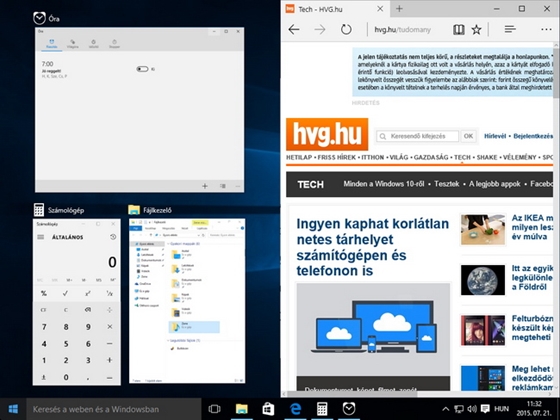Select the Óra window thumbnail
560x420 pixels.
click(140, 110)
